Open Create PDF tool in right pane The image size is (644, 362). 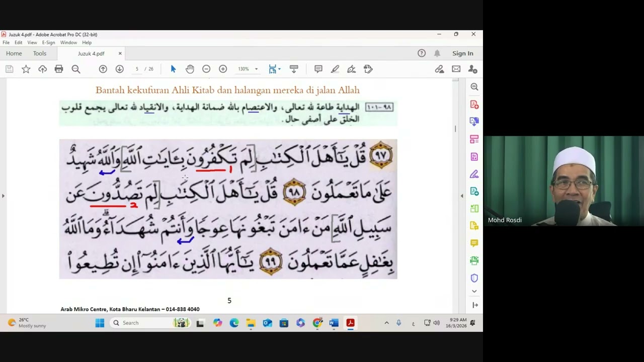click(474, 104)
